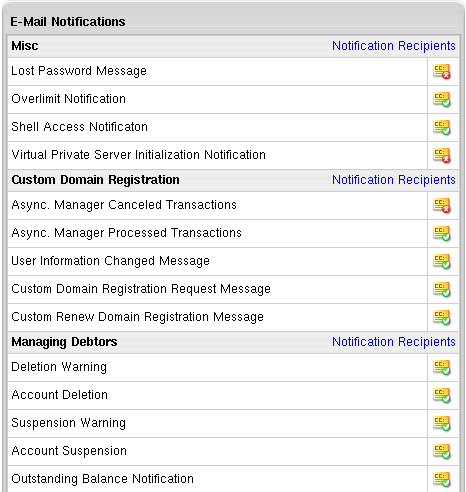This screenshot has height=492, width=466.
Task: Click CC icon beside Deletion Warning
Action: [442, 367]
